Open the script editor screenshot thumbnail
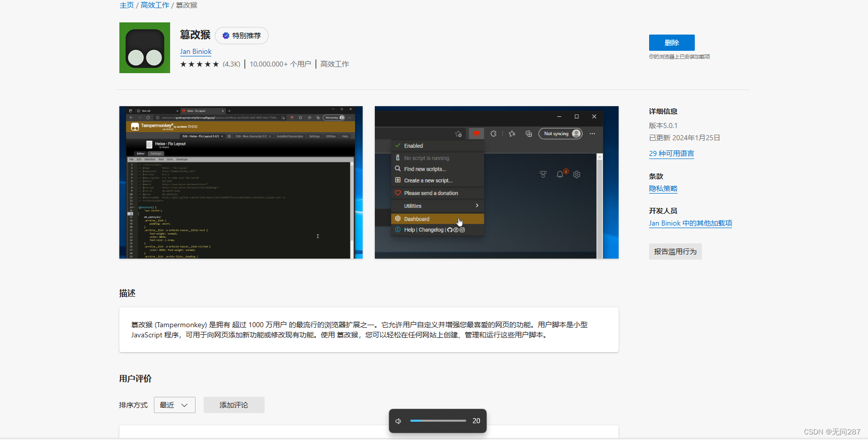 (241, 182)
